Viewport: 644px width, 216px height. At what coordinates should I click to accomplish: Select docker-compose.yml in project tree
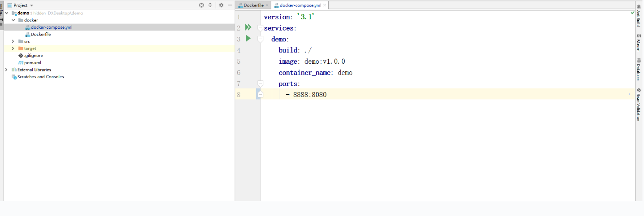coord(119,27)
